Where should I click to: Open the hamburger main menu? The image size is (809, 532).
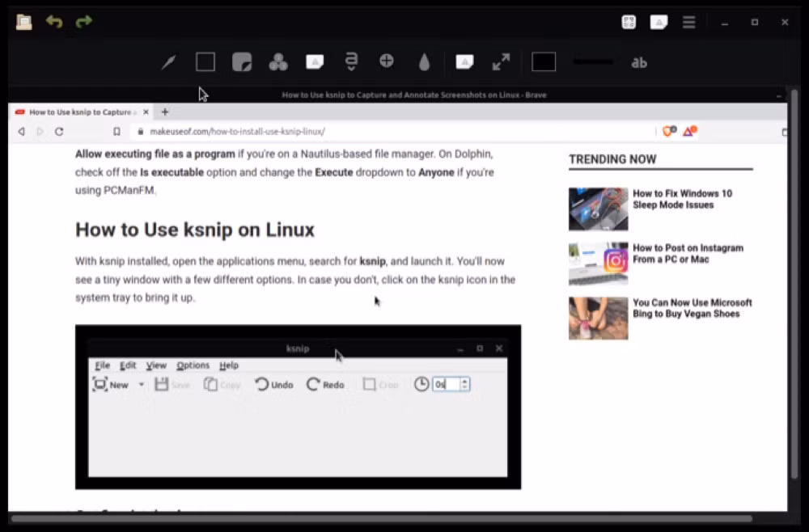coord(688,22)
